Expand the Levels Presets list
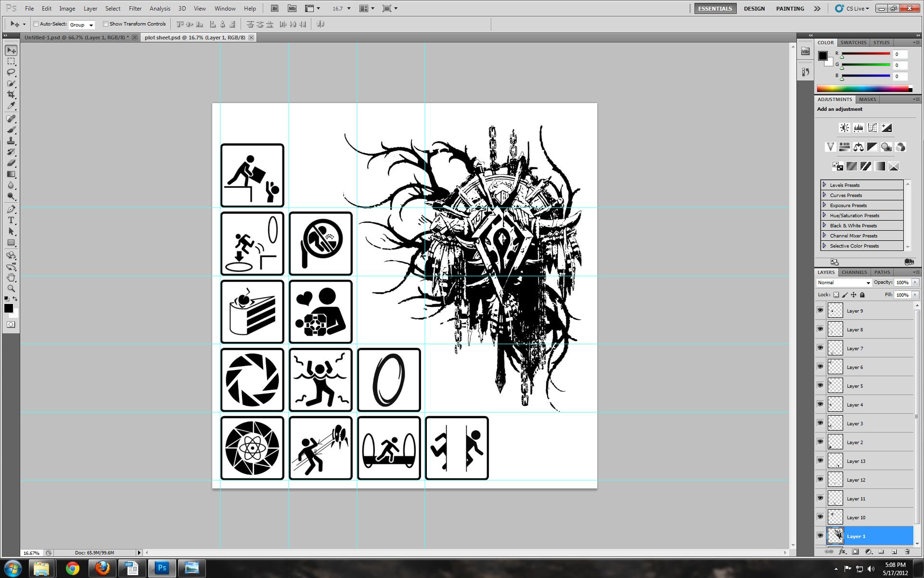This screenshot has height=578, width=924. 824,185
